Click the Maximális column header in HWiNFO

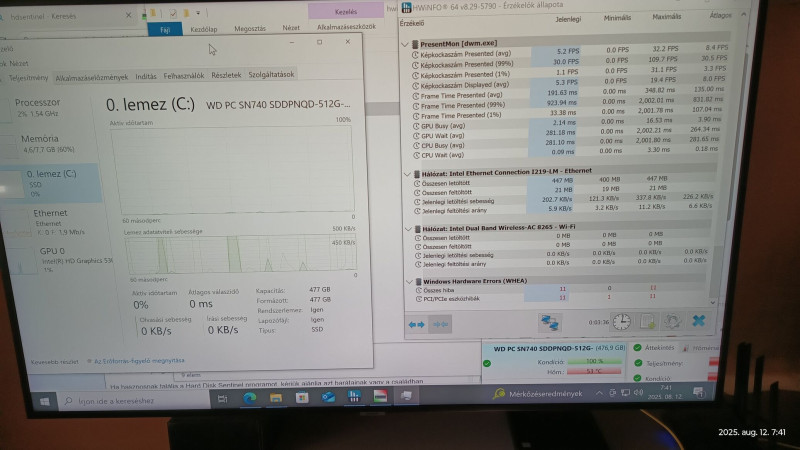pos(666,17)
